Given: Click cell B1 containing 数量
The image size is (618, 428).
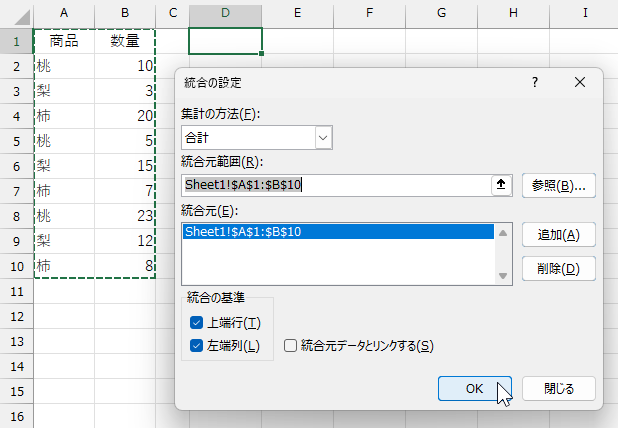Looking at the screenshot, I should pos(125,41).
